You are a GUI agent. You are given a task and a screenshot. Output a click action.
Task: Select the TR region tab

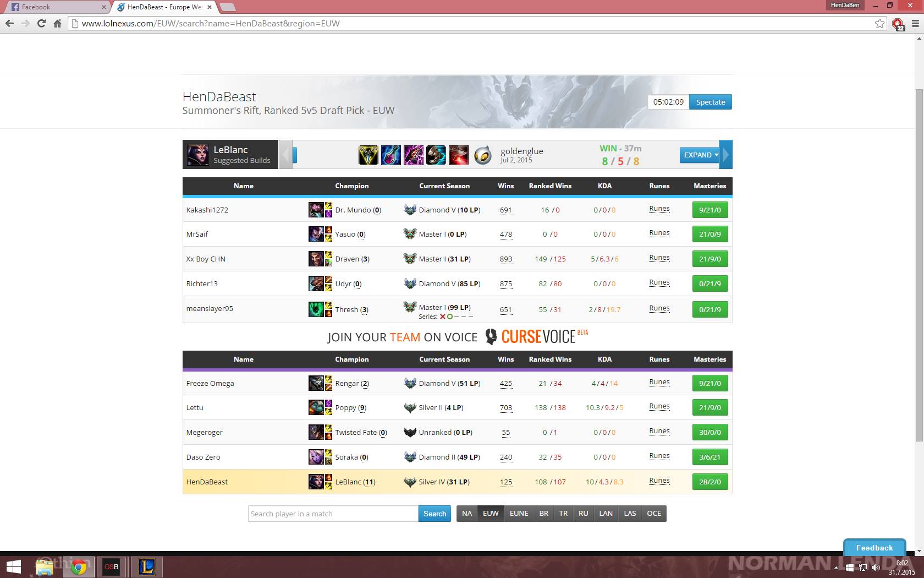coord(564,514)
